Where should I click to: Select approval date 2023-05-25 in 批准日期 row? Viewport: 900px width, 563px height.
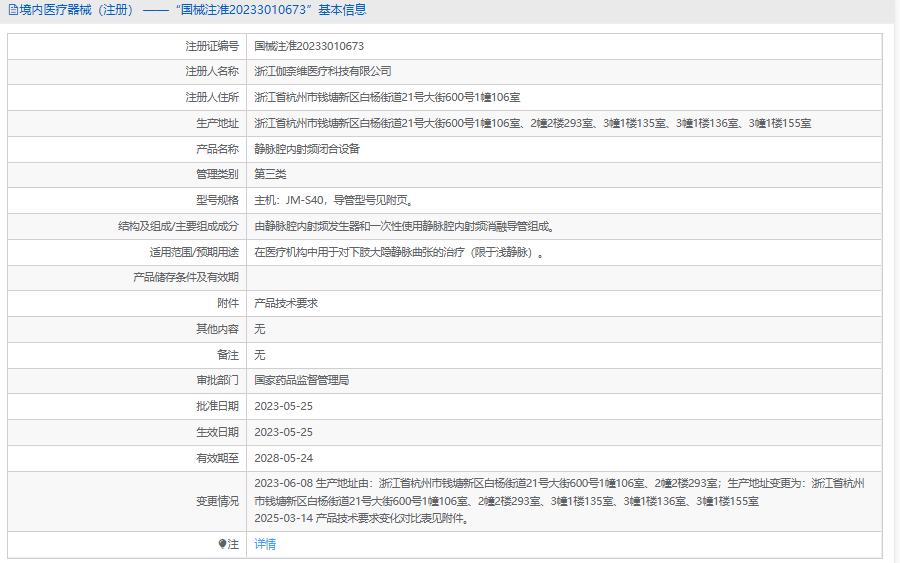click(284, 406)
